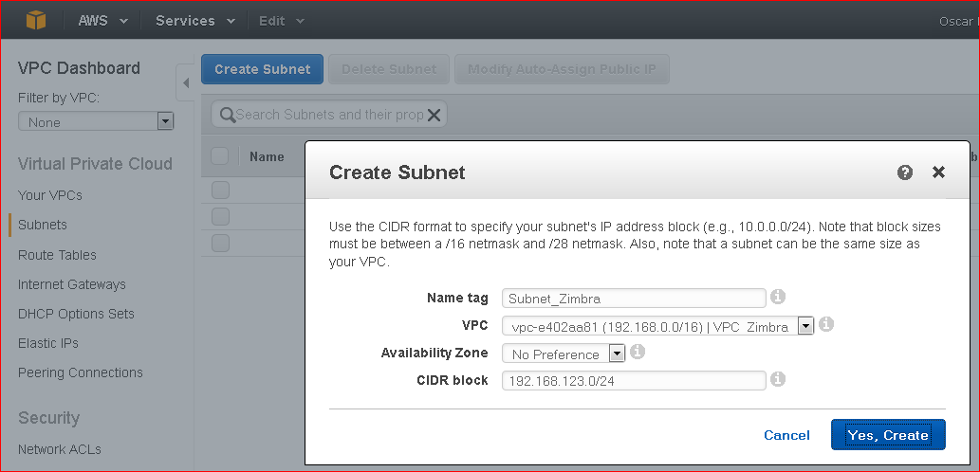Click the CIDR block input field
The image size is (980, 472).
pyautogui.click(x=634, y=380)
